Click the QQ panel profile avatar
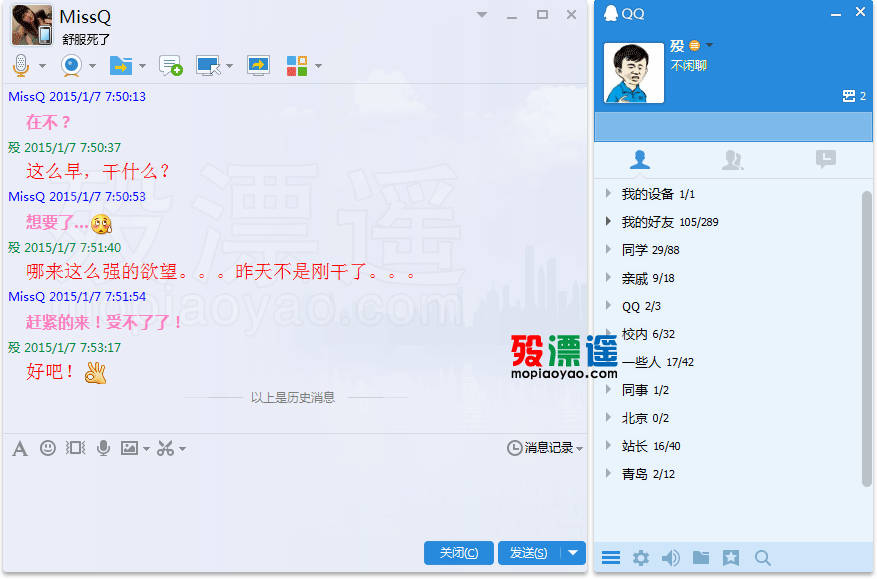This screenshot has height=579, width=877. click(x=634, y=73)
